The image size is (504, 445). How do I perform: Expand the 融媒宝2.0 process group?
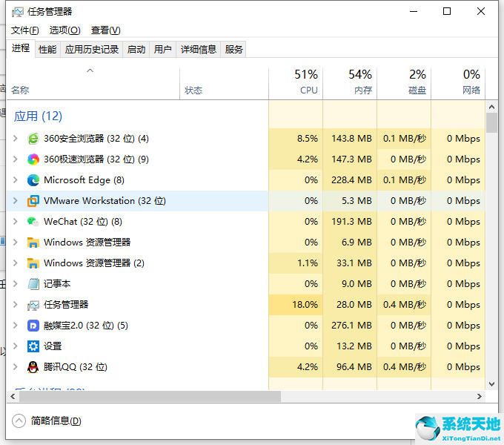15,325
